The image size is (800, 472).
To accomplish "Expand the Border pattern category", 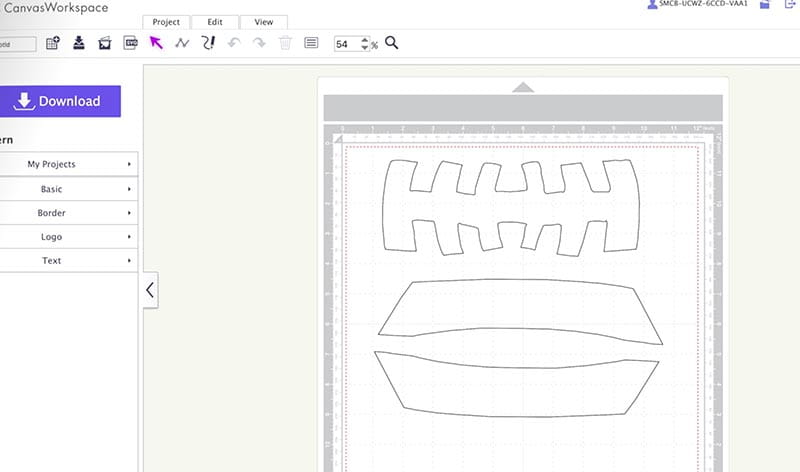I will [x=66, y=212].
